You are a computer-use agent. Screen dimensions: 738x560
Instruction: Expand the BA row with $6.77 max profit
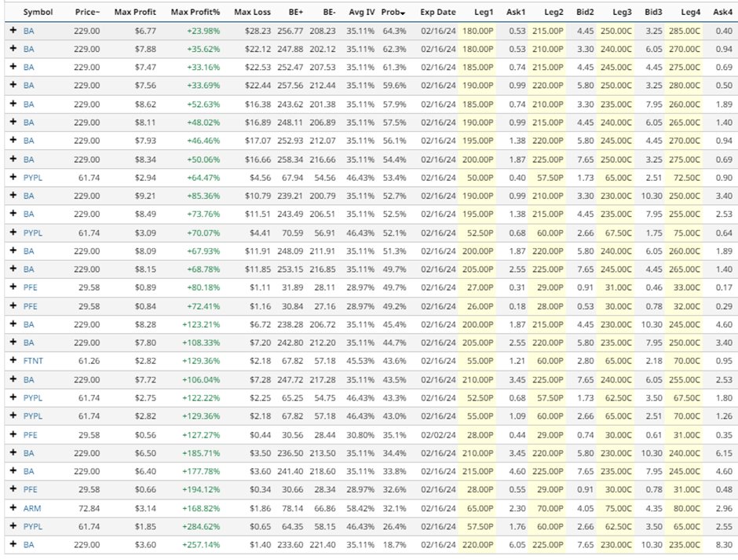(13, 30)
